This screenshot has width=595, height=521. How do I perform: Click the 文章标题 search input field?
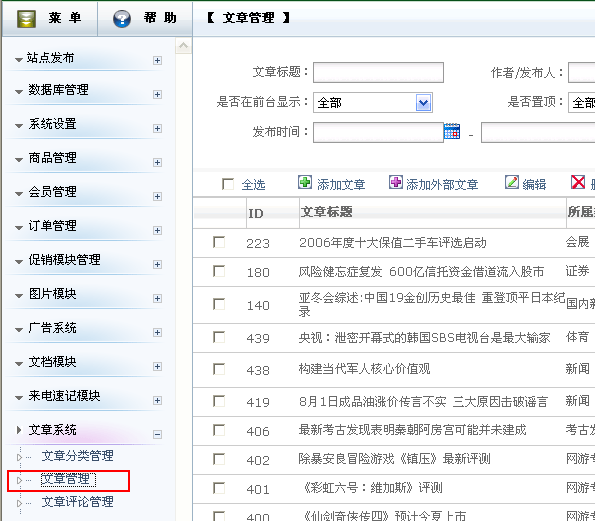378,72
